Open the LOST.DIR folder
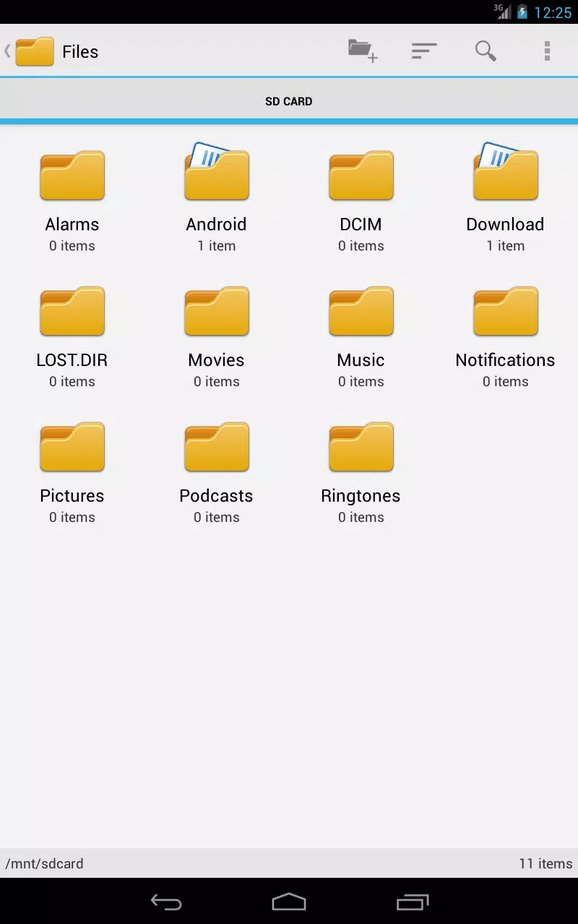Viewport: 578px width, 924px height. click(72, 335)
